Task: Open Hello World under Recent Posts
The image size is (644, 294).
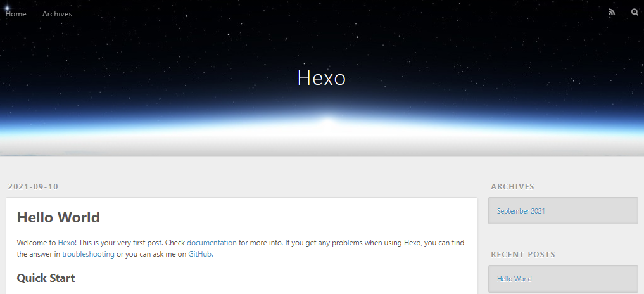Action: 514,279
